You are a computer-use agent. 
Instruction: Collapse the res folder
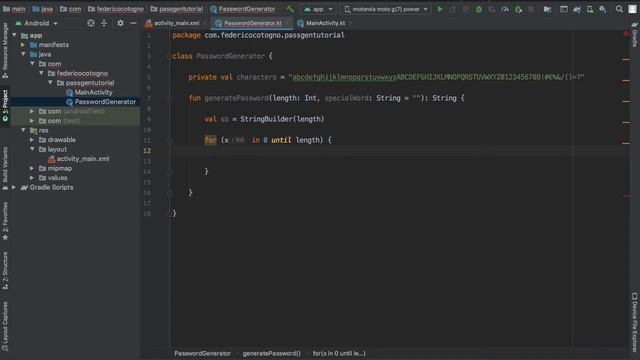click(x=23, y=130)
